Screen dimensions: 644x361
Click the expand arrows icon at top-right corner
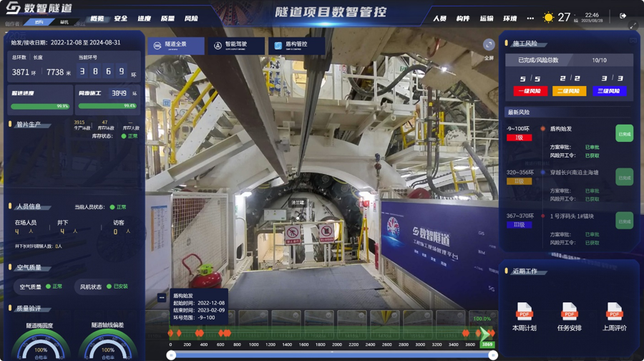(633, 27)
